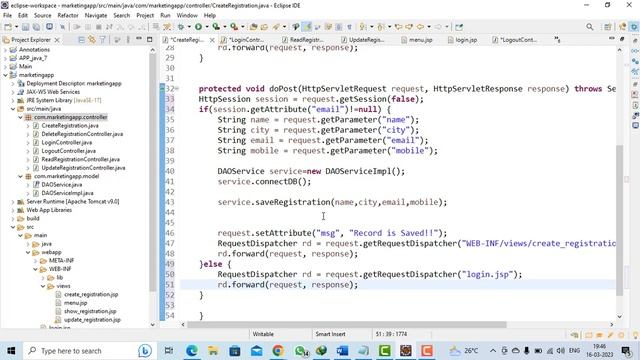This screenshot has height=360, width=640.
Task: Click the Debug bug icon in toolbar
Action: tap(181, 27)
